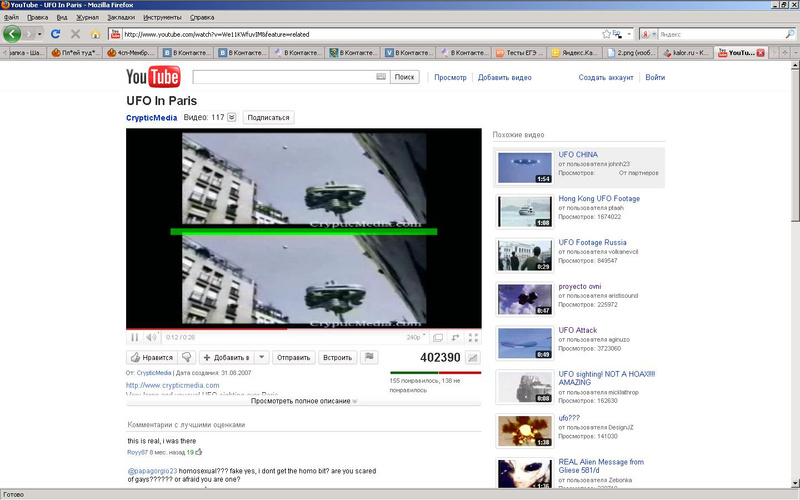This screenshot has height=500, width=800.
Task: Click the YouTube logo
Action: 153,77
